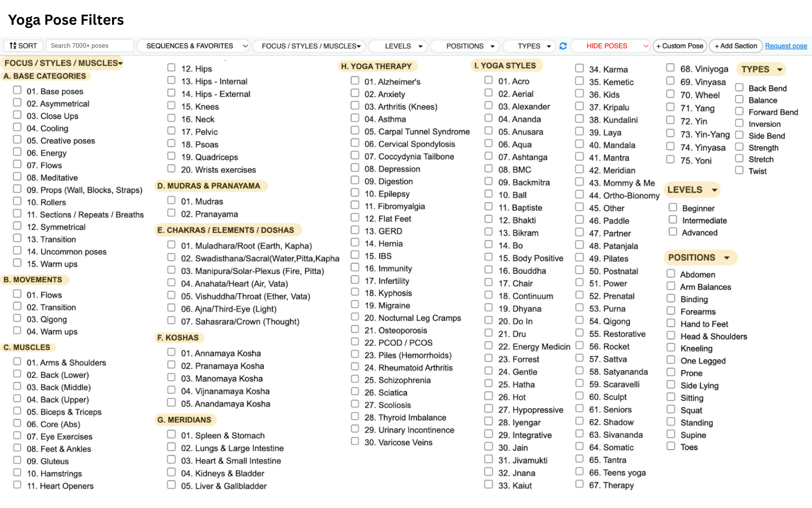Open the LEVELS dropdown in the toolbar
Screen dimensions: 812x508
click(398, 45)
